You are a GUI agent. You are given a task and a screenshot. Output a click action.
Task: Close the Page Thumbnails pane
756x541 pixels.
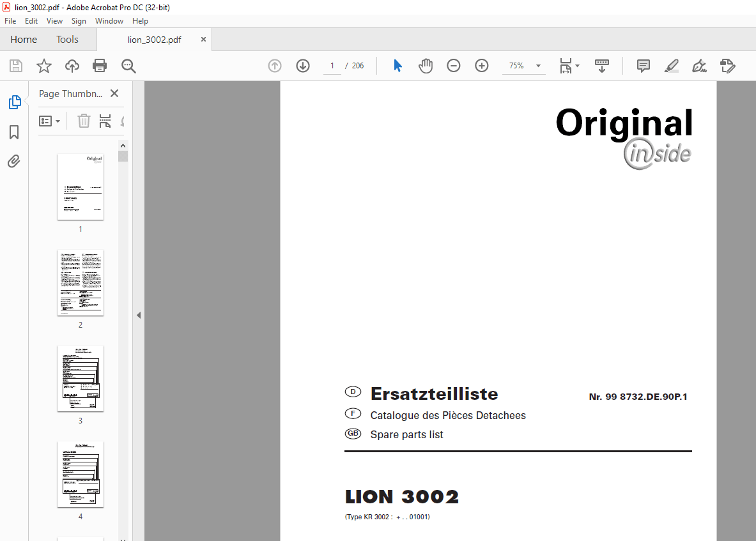point(114,93)
